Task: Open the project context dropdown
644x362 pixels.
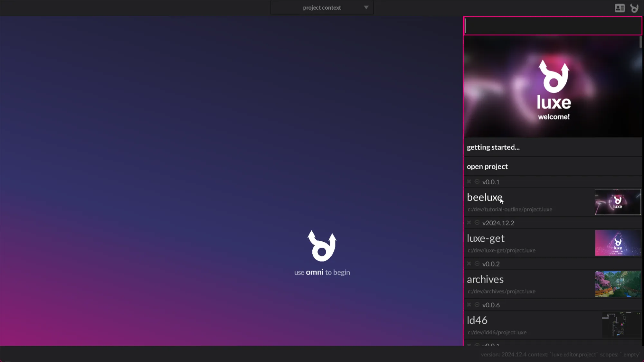Action: tap(322, 8)
